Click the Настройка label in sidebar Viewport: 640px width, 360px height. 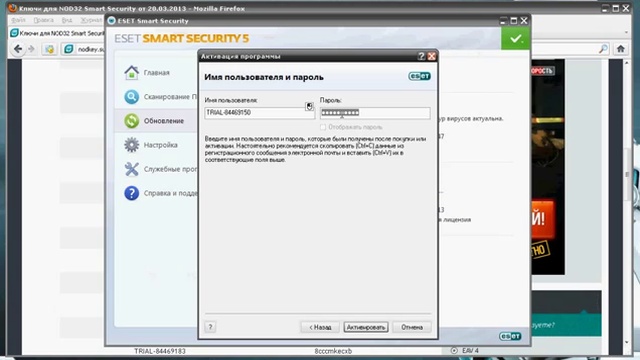(160, 145)
